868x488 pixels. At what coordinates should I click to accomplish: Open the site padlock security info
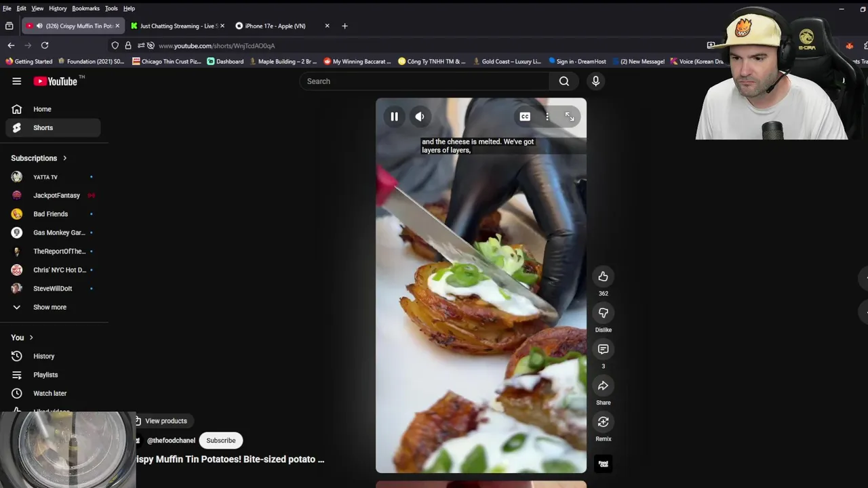click(128, 45)
